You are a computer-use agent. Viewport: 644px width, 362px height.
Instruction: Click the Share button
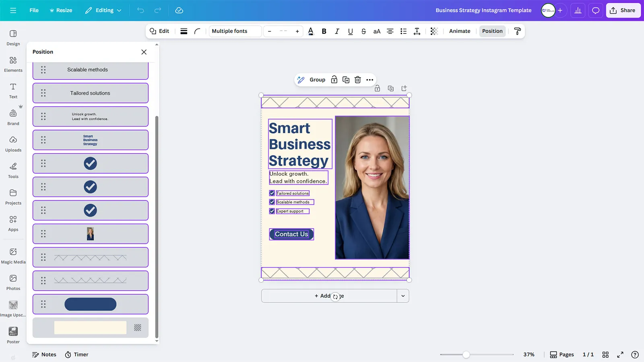[x=623, y=10]
